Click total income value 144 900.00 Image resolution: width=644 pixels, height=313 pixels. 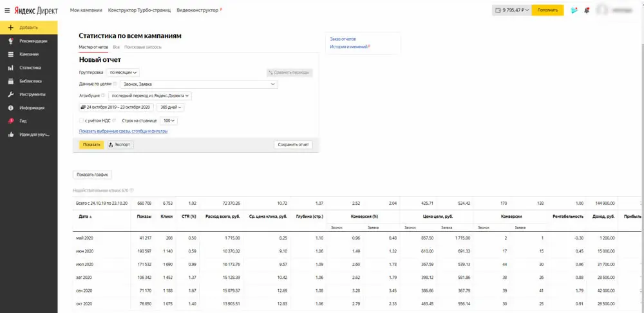pyautogui.click(x=605, y=203)
